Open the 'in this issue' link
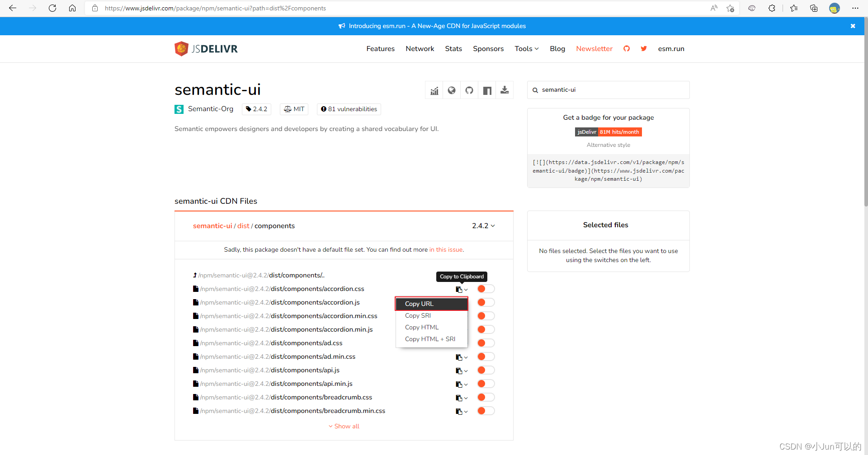 click(x=446, y=250)
